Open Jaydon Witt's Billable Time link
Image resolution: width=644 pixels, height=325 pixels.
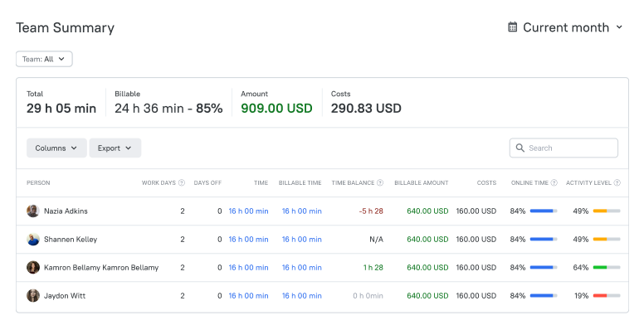tap(302, 296)
